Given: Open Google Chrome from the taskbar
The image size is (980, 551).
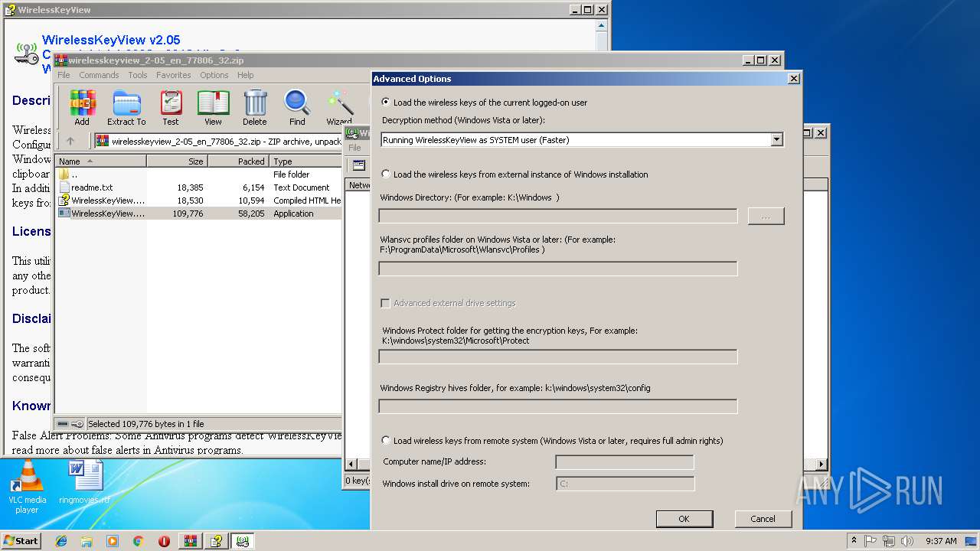Looking at the screenshot, I should 139,541.
